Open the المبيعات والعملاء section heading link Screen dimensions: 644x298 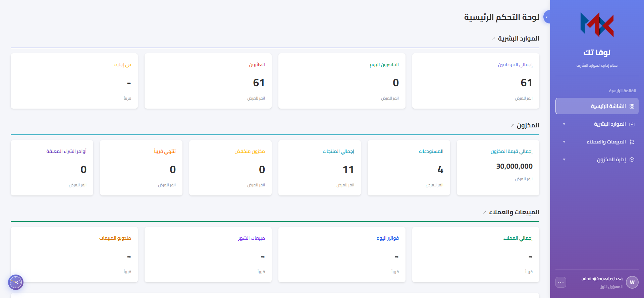pyautogui.click(x=514, y=212)
